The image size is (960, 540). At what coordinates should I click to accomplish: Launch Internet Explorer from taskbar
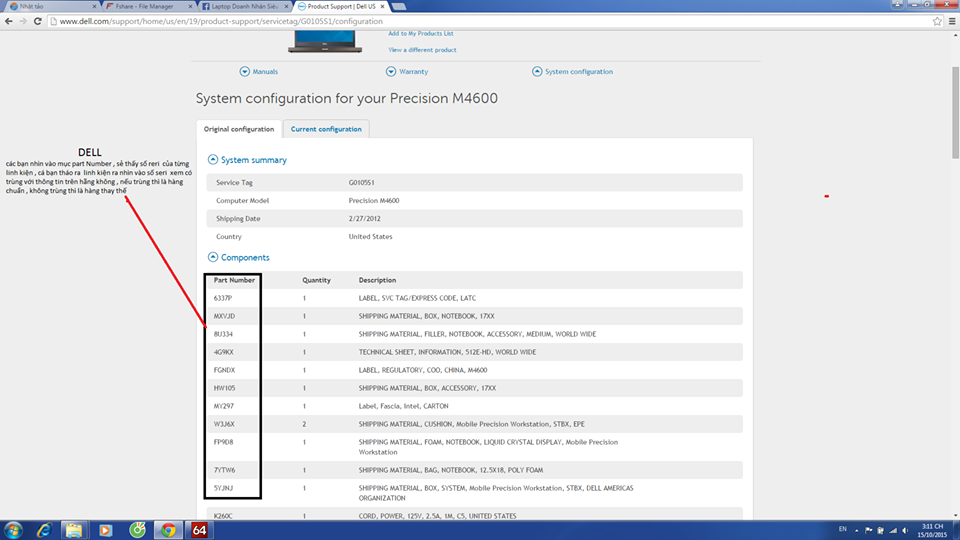tap(43, 530)
